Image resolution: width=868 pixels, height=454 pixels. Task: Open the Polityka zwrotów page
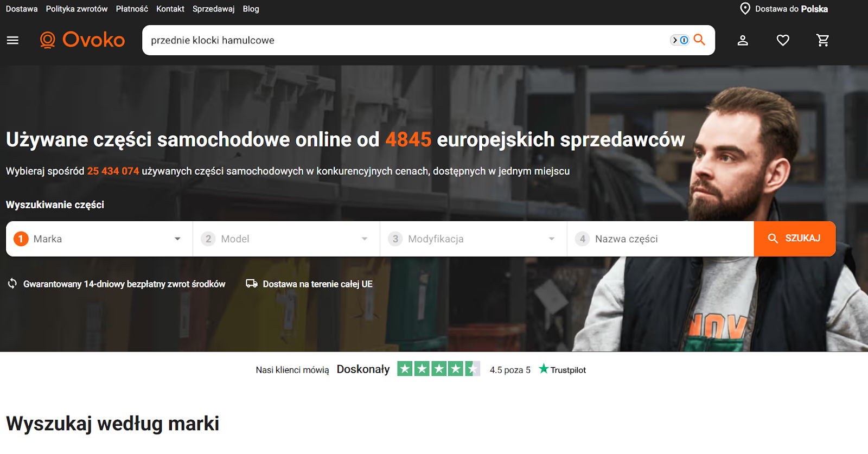pos(76,9)
